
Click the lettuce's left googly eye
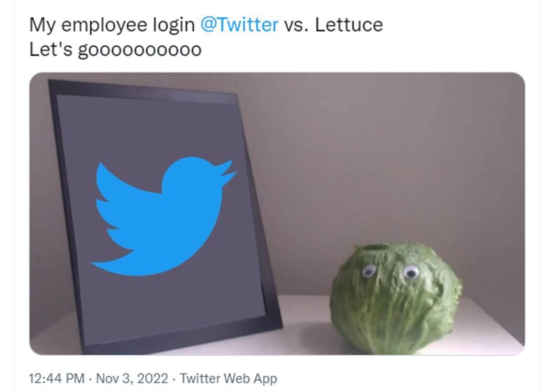[x=369, y=271]
